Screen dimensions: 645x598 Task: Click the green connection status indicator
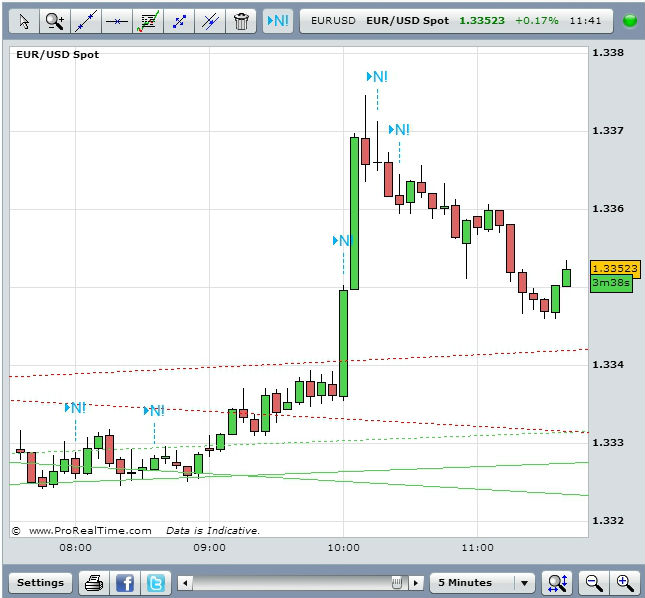630,21
